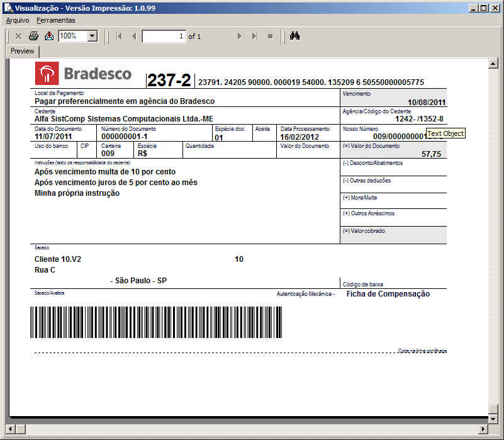The width and height of the screenshot is (504, 440).
Task: Click document date 11/07/2011
Action: (x=53, y=137)
